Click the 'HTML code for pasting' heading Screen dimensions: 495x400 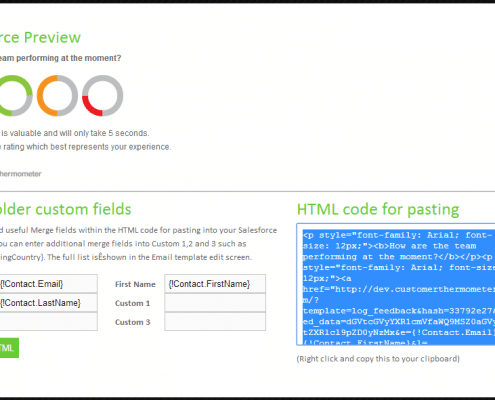(378, 210)
